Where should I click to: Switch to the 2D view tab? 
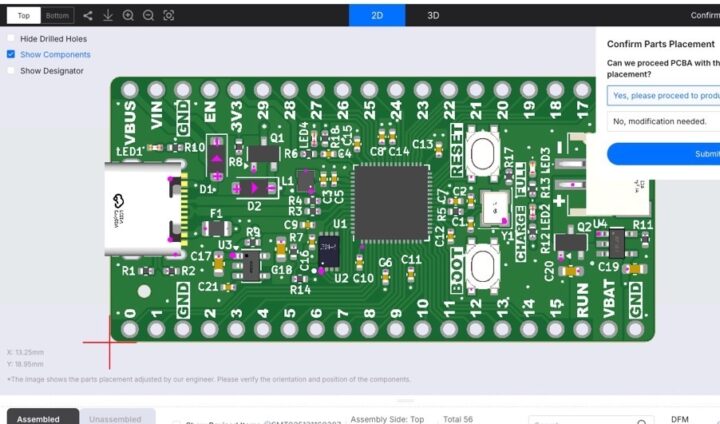click(x=377, y=15)
